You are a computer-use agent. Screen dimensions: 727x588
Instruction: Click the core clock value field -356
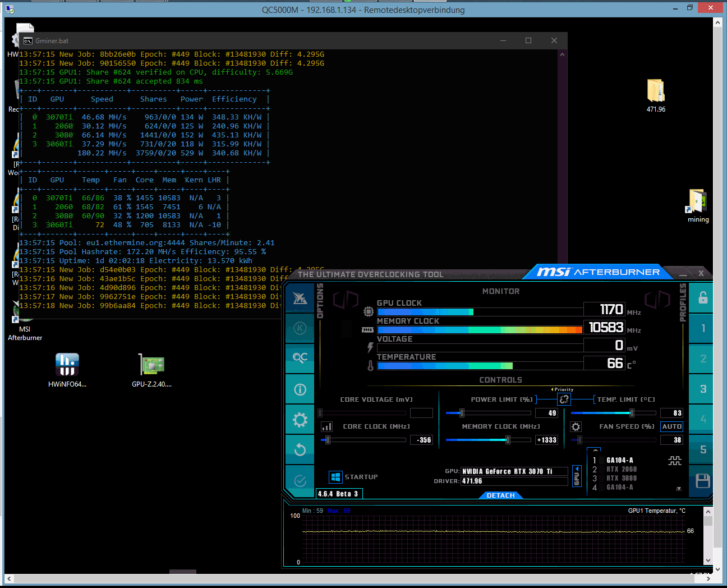pyautogui.click(x=421, y=440)
